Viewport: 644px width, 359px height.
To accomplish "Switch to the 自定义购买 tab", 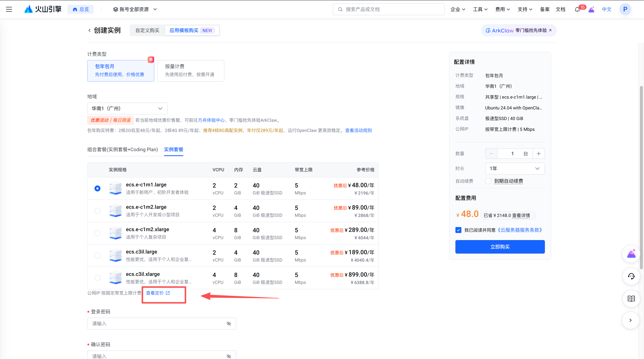I will [147, 30].
